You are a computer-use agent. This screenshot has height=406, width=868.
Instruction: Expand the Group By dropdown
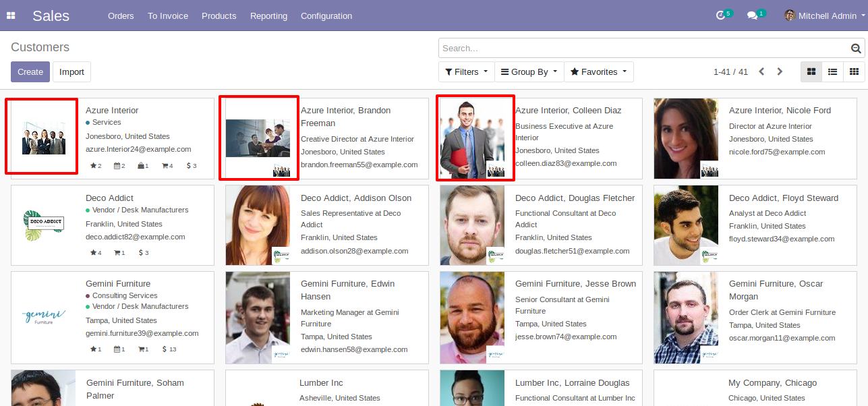click(x=529, y=71)
